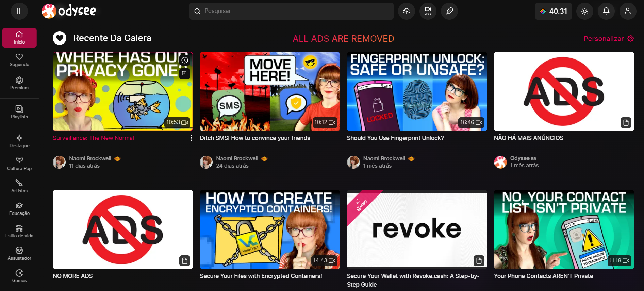Open the three-dot menu for Surveillance video
The width and height of the screenshot is (644, 291).
click(191, 138)
